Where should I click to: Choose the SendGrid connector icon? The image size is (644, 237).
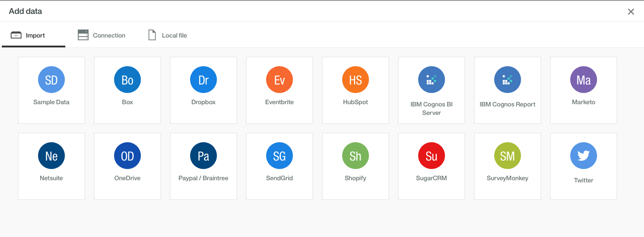[280, 156]
